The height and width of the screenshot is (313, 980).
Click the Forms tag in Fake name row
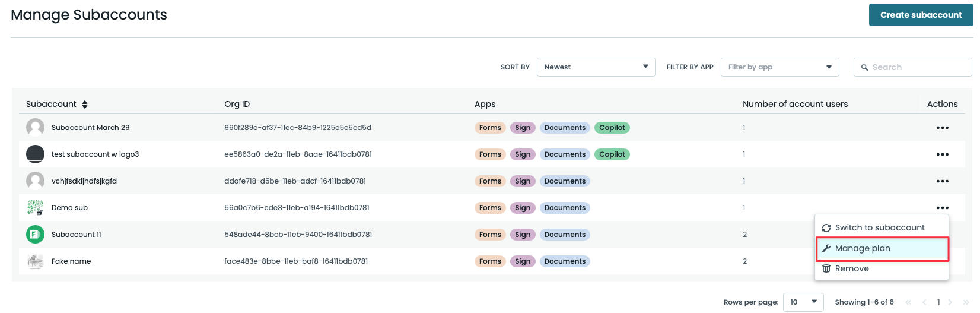point(490,261)
